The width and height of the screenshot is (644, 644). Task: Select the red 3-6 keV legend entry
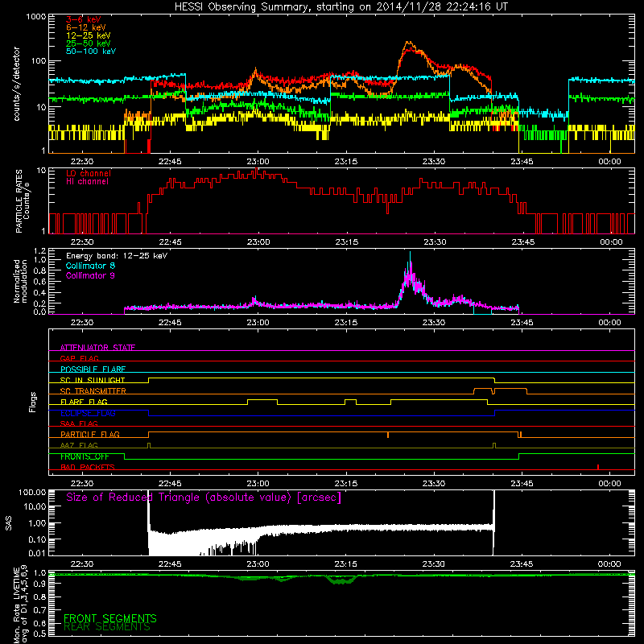tap(84, 19)
